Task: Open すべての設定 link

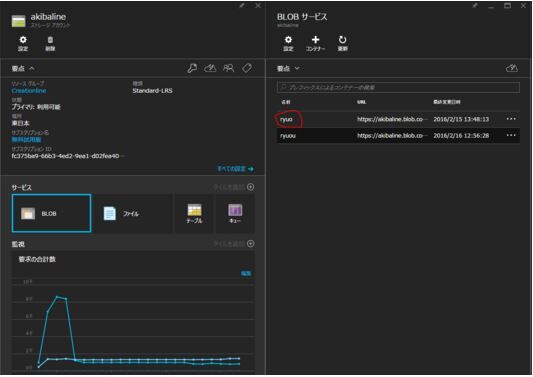Action: [x=235, y=169]
